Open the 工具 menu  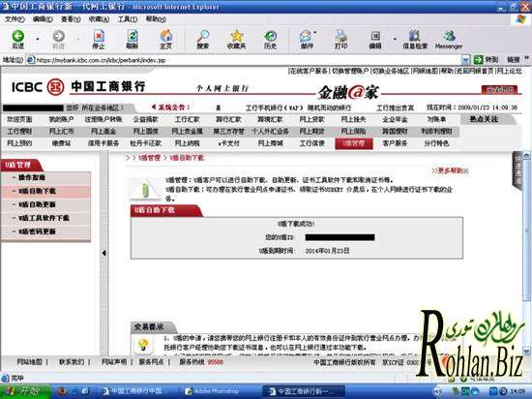(128, 19)
